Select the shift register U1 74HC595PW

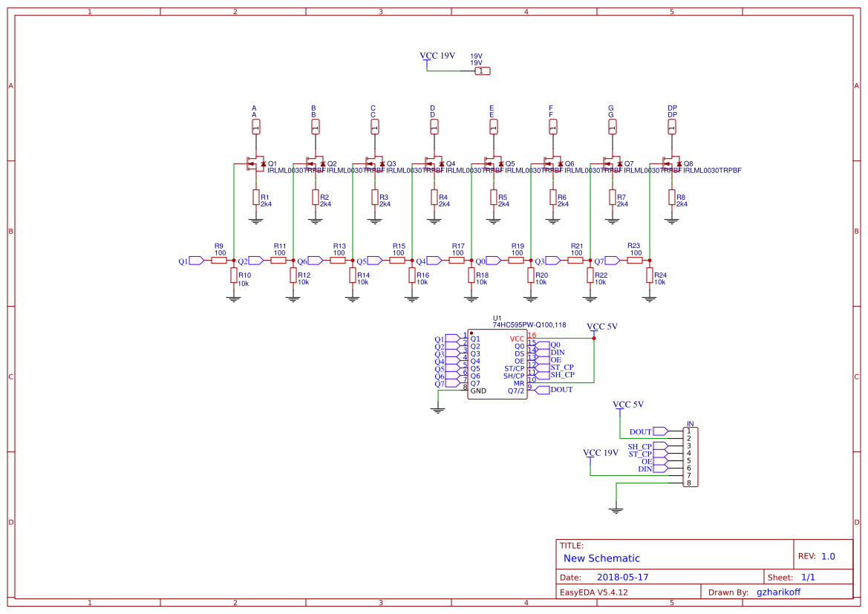pos(496,362)
